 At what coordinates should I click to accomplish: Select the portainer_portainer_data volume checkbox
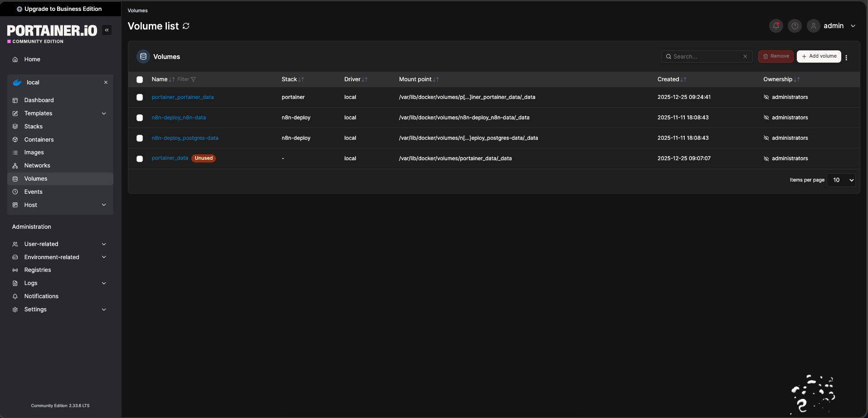pyautogui.click(x=140, y=97)
